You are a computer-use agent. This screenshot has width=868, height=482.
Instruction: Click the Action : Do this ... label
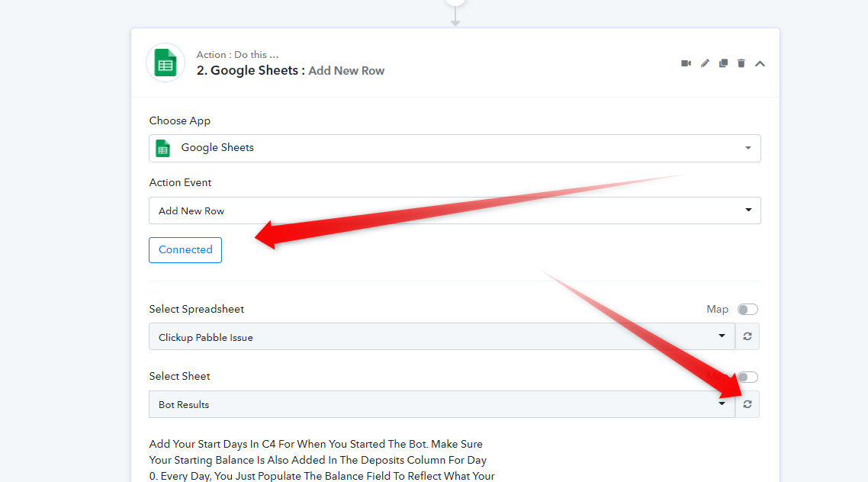tap(237, 55)
